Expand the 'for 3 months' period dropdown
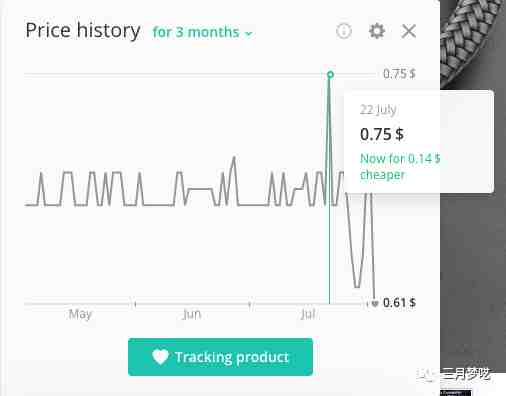This screenshot has width=506, height=396. click(x=202, y=32)
